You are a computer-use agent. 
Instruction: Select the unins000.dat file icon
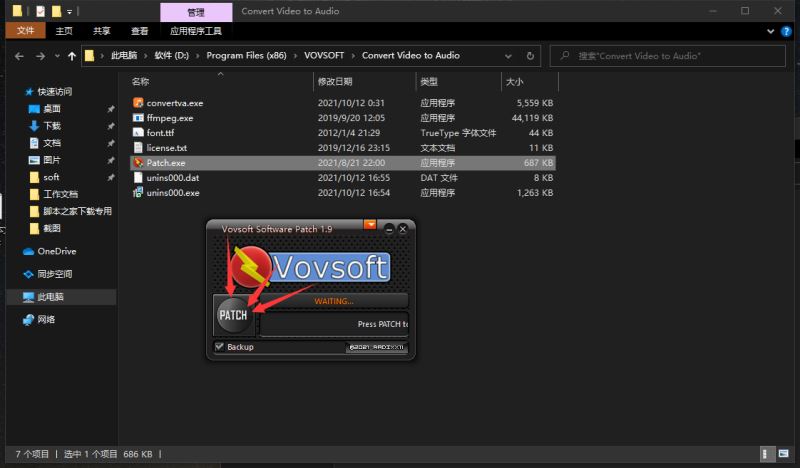pos(138,178)
